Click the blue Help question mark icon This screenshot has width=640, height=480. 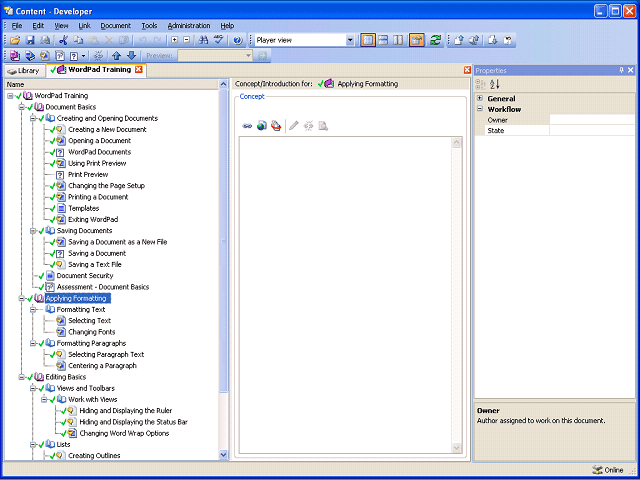click(x=238, y=40)
